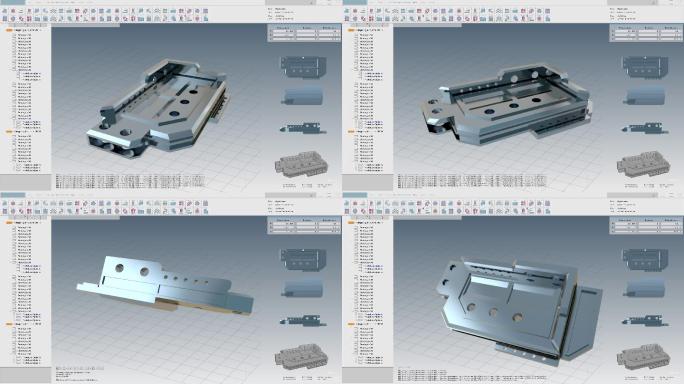Select top orange root node, underside-view window tree

tap(351, 223)
